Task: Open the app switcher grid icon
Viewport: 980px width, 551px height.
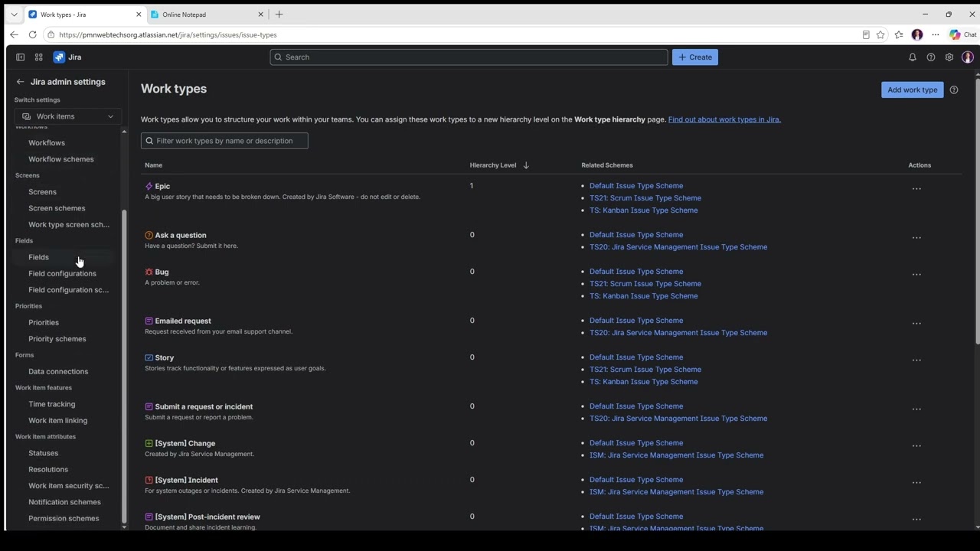Action: pos(38,57)
